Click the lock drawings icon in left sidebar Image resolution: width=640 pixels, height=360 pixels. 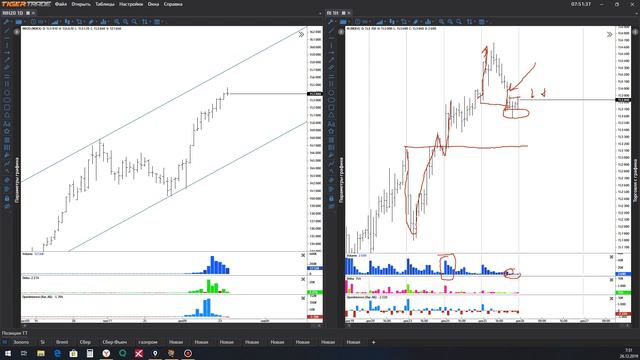pos(7,198)
